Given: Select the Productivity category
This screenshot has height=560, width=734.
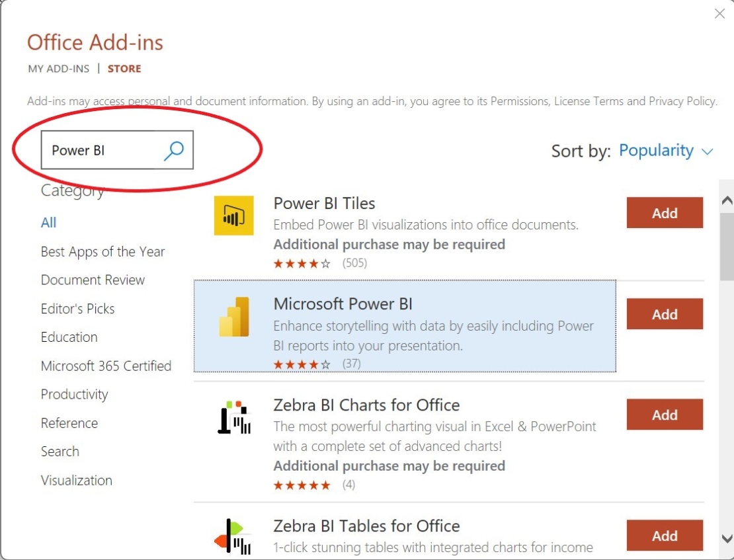Looking at the screenshot, I should (75, 394).
